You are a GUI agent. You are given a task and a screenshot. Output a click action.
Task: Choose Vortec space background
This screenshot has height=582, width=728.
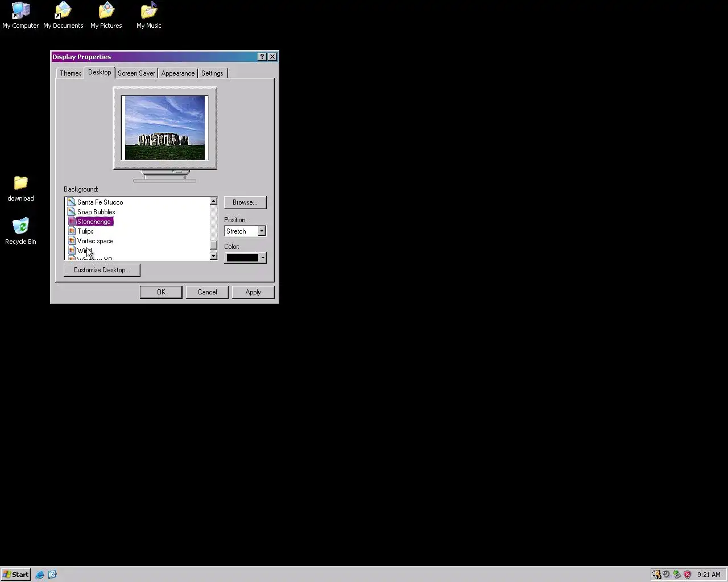(x=95, y=241)
